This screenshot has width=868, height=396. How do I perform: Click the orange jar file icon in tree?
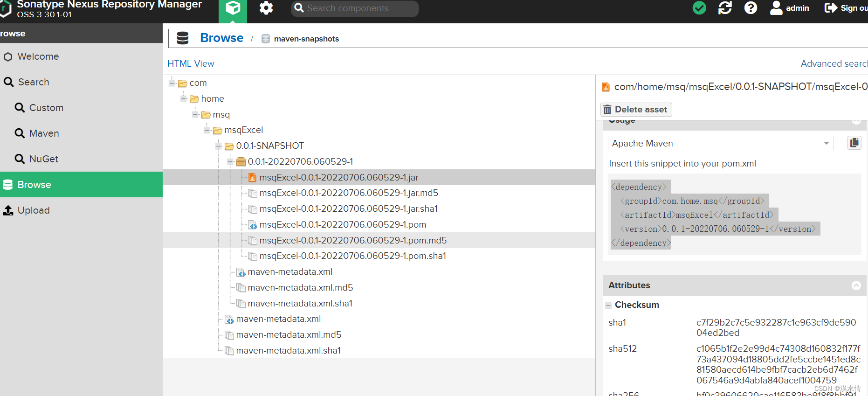[252, 177]
